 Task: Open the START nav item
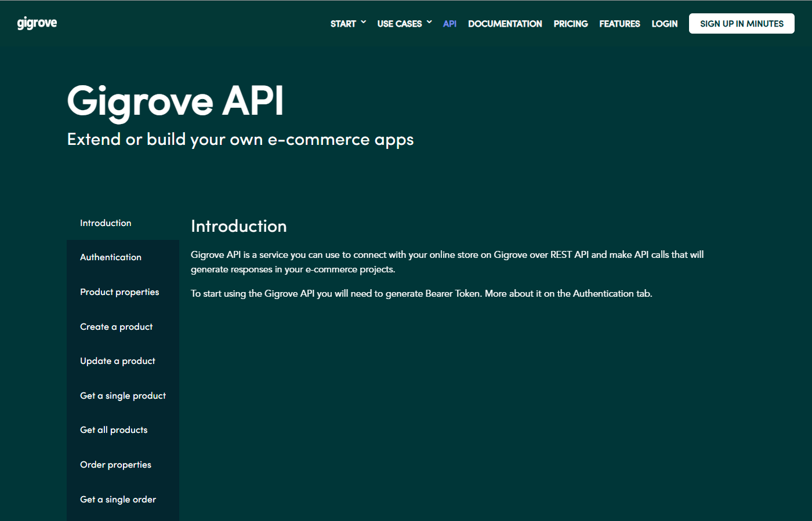tap(343, 24)
